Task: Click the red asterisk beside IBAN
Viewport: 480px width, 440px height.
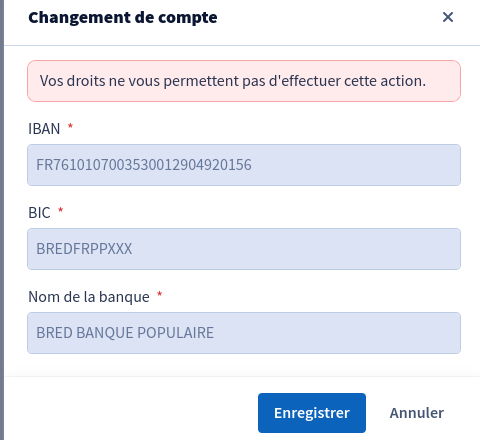Action: click(70, 126)
